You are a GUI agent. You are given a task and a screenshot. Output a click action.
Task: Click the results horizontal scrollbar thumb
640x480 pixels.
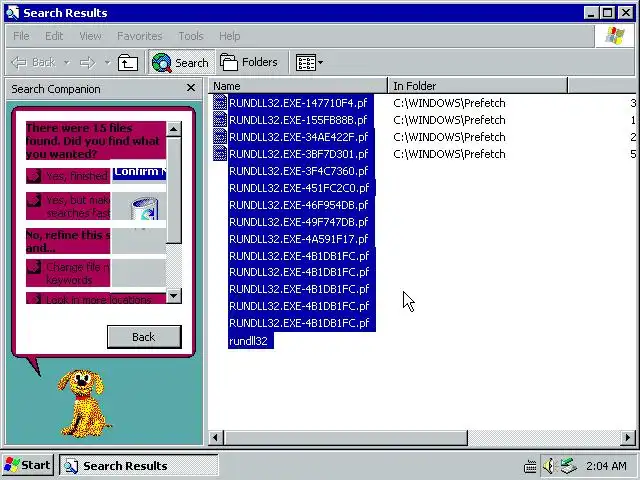(x=345, y=438)
